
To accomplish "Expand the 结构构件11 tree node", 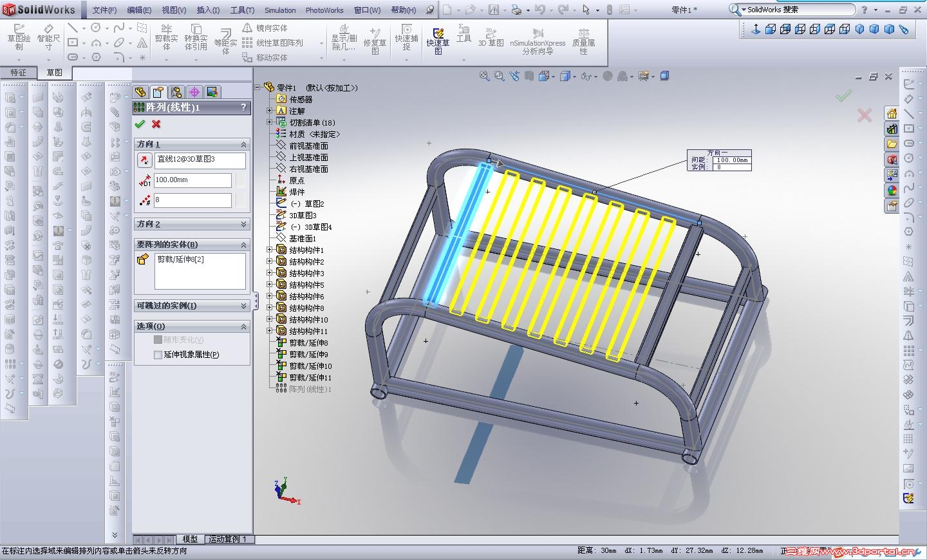I will pos(270,331).
